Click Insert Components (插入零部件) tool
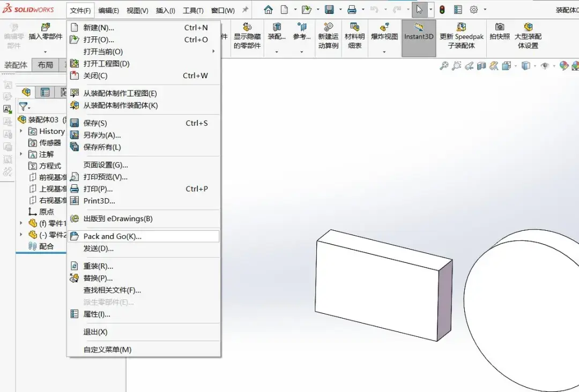 pyautogui.click(x=46, y=32)
